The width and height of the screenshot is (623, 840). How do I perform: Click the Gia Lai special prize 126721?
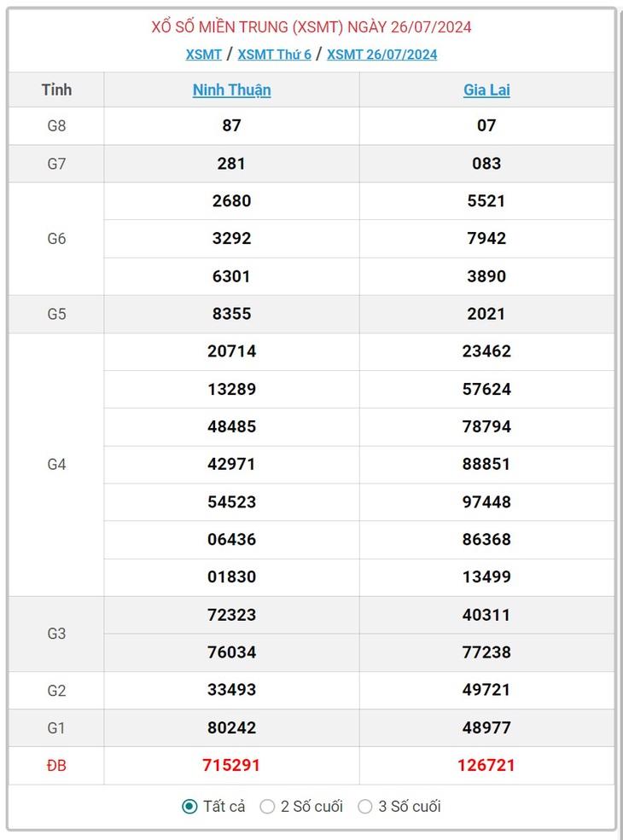pyautogui.click(x=486, y=765)
